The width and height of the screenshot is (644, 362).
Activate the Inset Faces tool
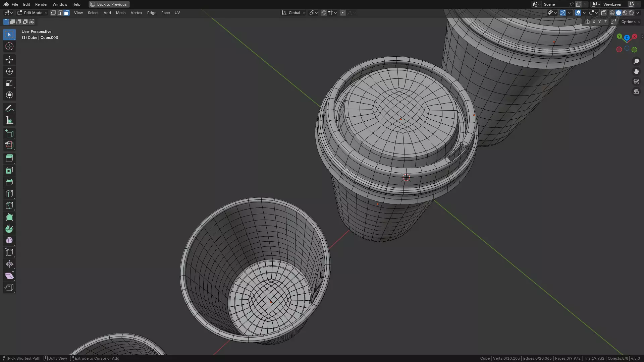(x=9, y=170)
